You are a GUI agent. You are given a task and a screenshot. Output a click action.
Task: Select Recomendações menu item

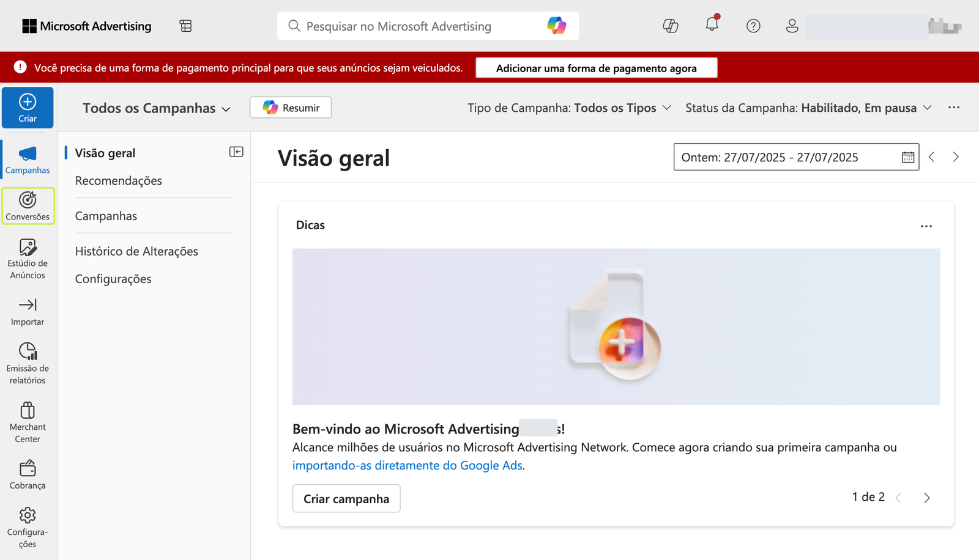[119, 180]
